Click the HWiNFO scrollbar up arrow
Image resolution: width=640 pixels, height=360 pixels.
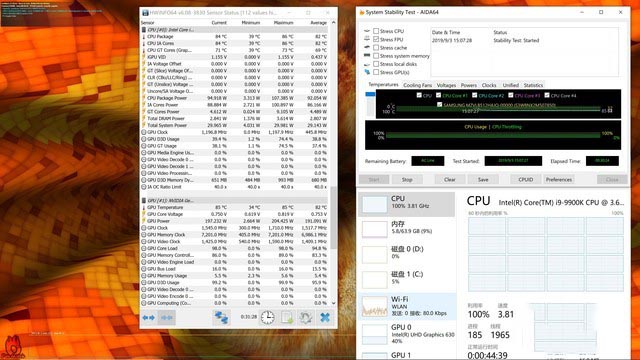click(x=333, y=23)
